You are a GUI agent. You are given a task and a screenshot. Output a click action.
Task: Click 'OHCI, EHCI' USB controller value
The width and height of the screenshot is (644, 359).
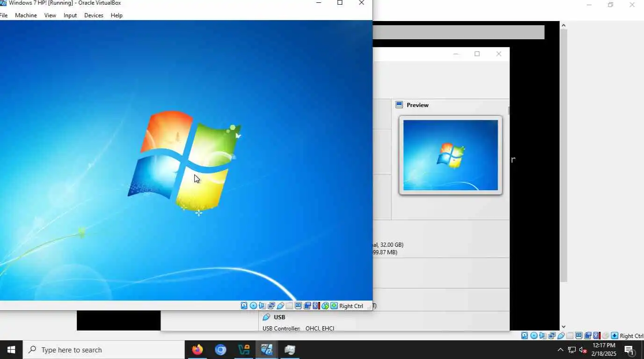[x=320, y=328]
